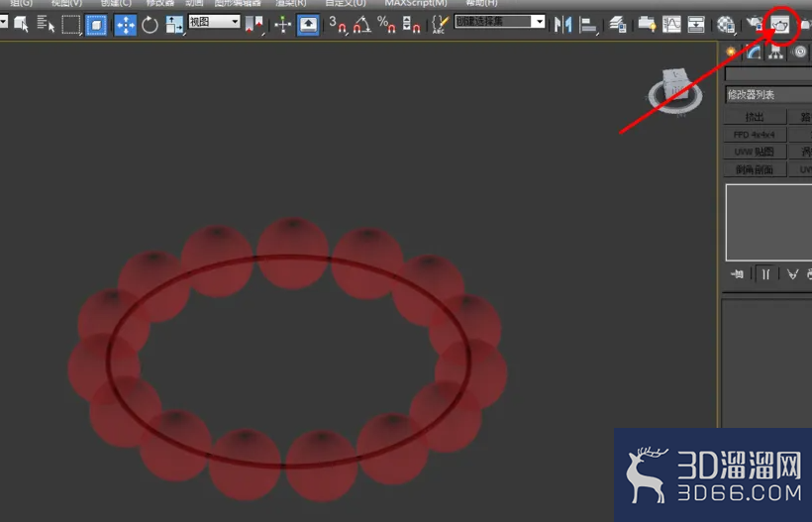Click Select and Manipulate icon
The height and width of the screenshot is (522, 812).
coord(283,25)
